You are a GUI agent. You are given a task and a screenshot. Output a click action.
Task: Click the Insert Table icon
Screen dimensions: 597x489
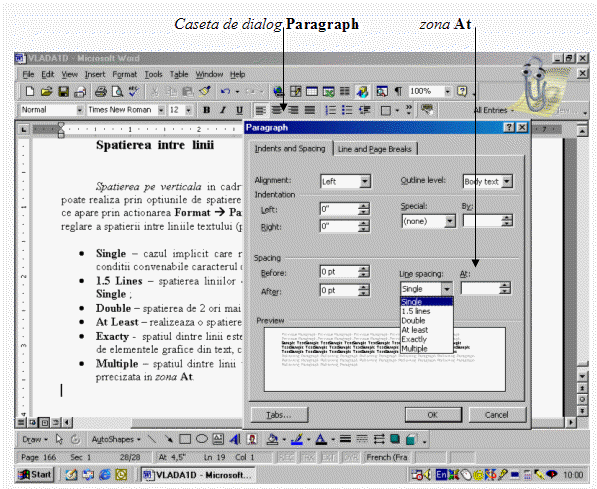[312, 91]
